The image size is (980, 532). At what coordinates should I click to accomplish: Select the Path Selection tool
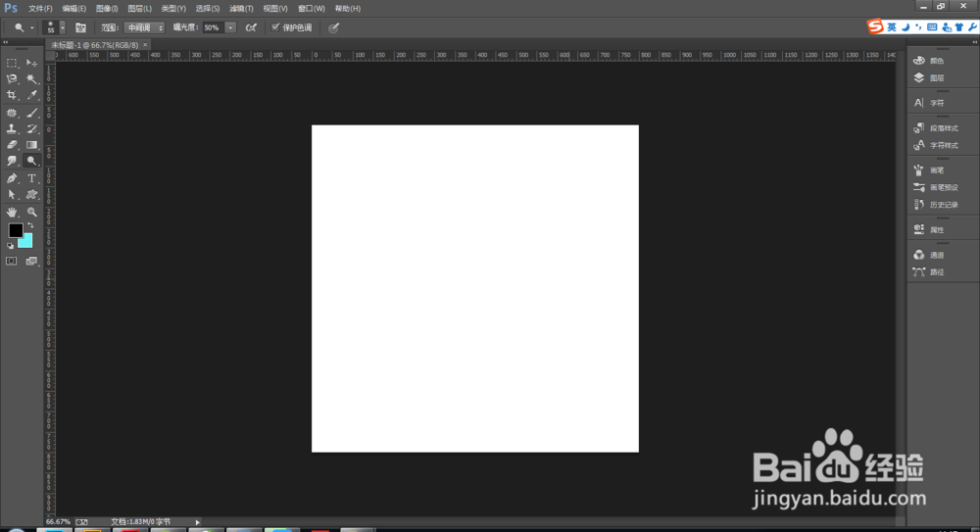12,194
